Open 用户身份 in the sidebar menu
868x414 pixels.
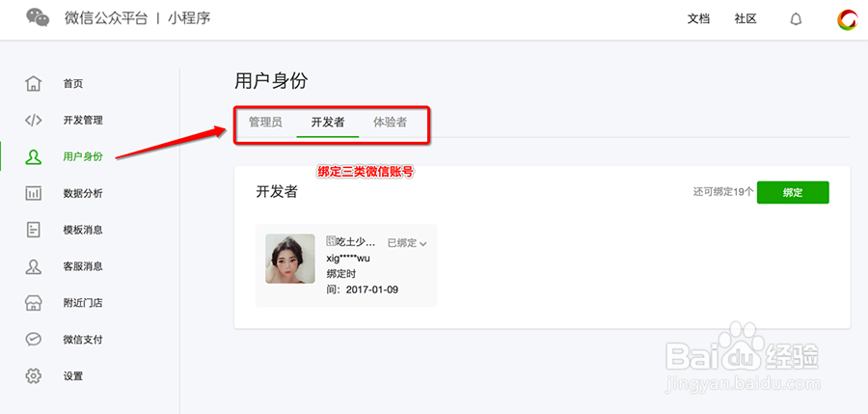[x=83, y=156]
